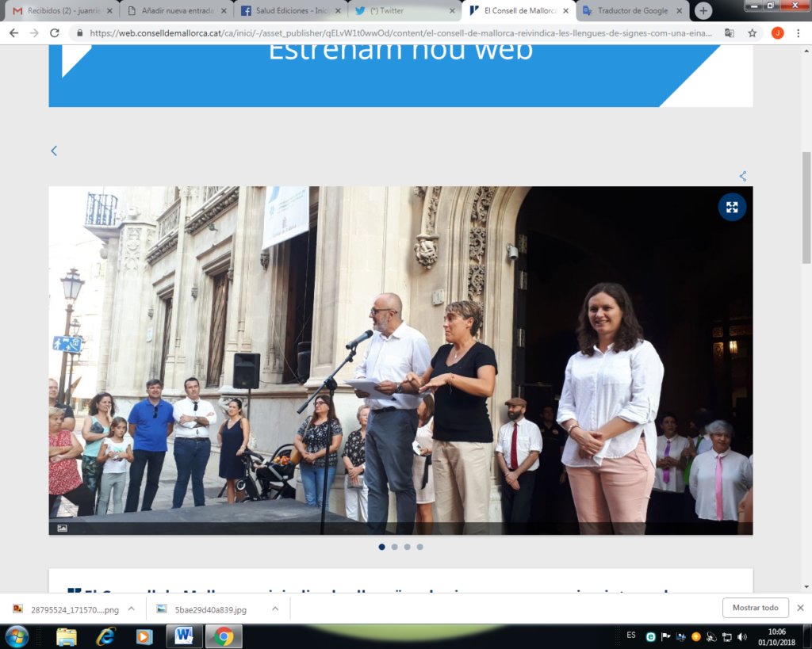
Task: Click the Mostrar todo downloads button
Action: click(x=755, y=608)
